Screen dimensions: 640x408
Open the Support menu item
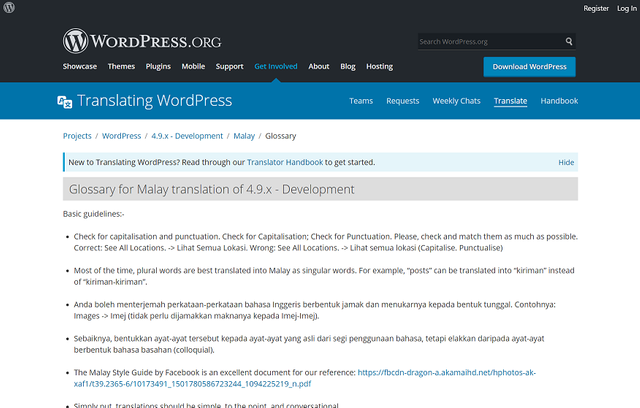point(229,66)
